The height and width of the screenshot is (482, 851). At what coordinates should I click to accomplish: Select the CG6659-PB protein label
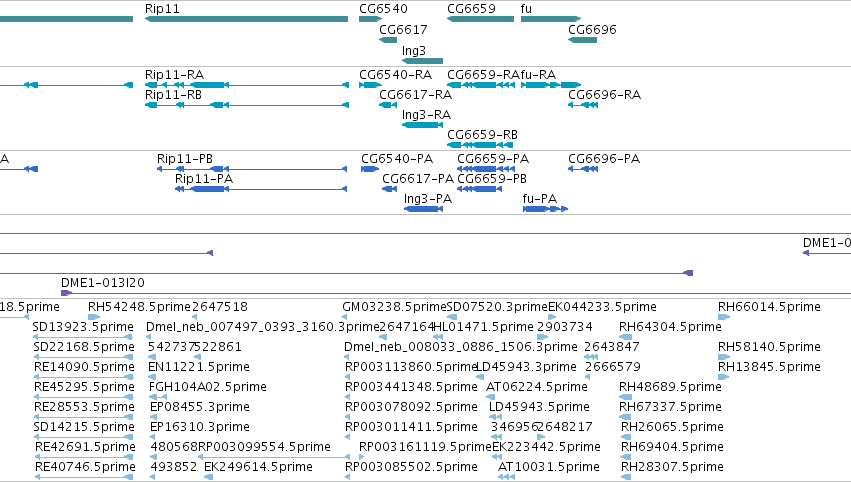492,179
